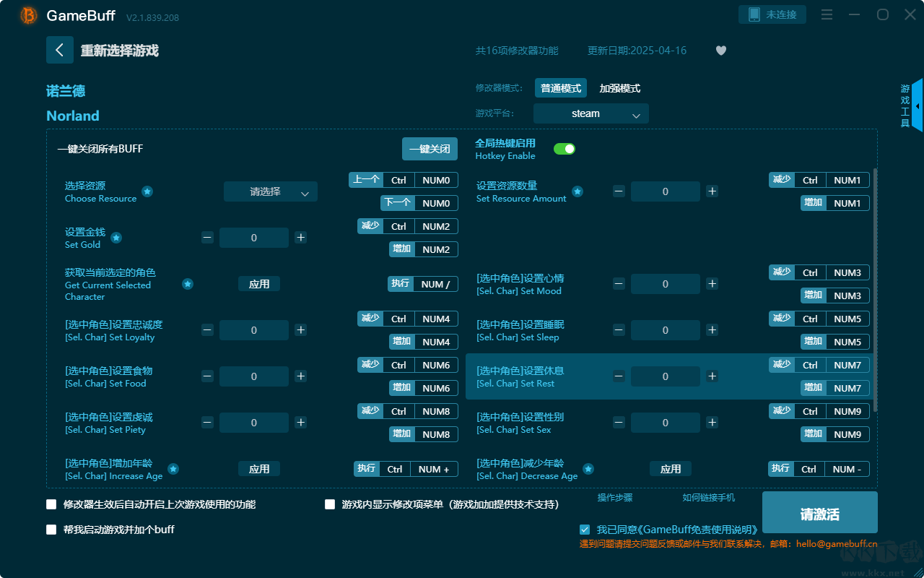
Task: Increase Set Mood value with plus
Action: coord(712,284)
